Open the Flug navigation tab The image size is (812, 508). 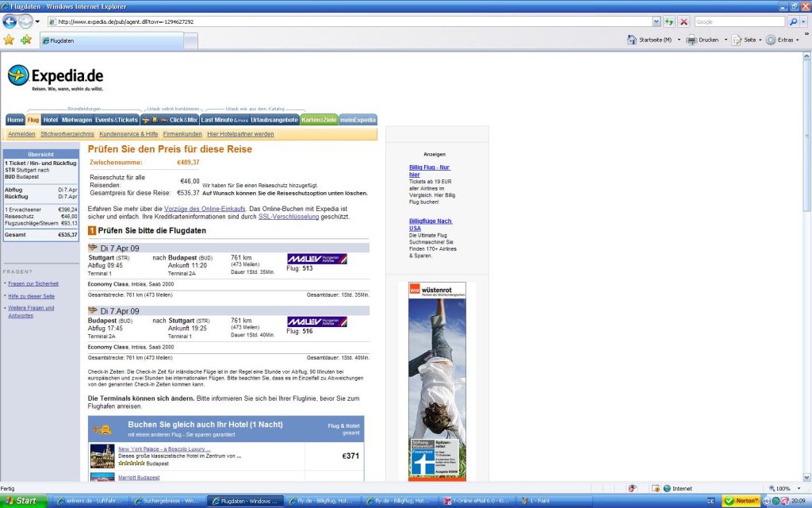(x=33, y=120)
